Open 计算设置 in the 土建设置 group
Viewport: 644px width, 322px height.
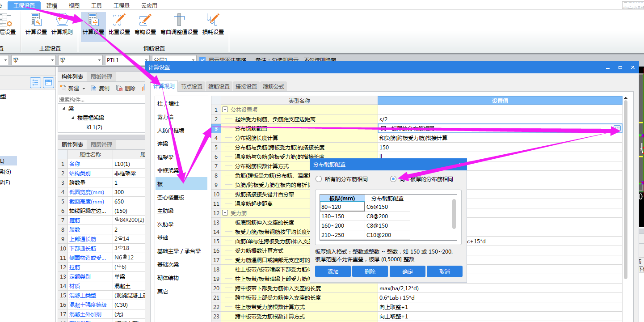point(36,25)
